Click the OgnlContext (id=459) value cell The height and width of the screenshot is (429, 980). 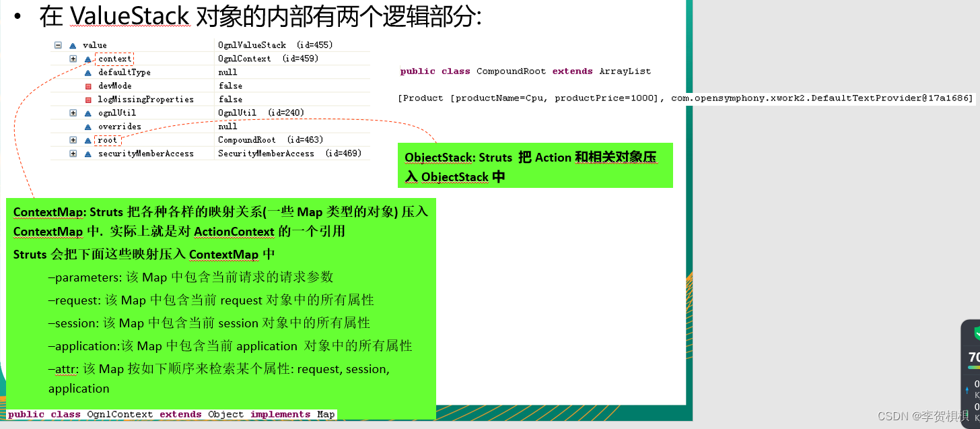268,59
